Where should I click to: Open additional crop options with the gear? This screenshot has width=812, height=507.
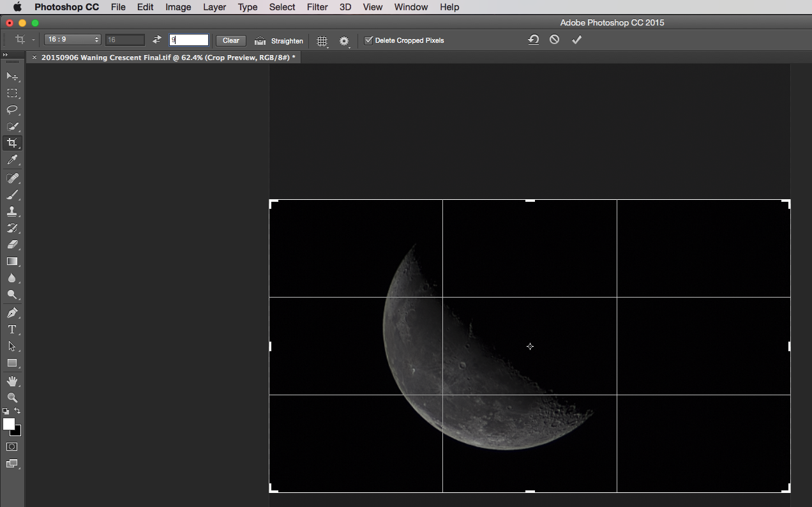344,40
